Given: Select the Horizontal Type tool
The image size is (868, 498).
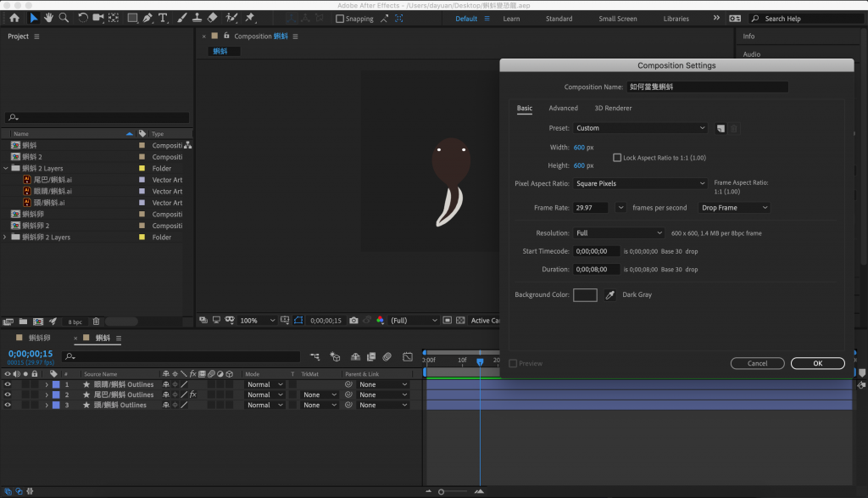Looking at the screenshot, I should pos(163,18).
